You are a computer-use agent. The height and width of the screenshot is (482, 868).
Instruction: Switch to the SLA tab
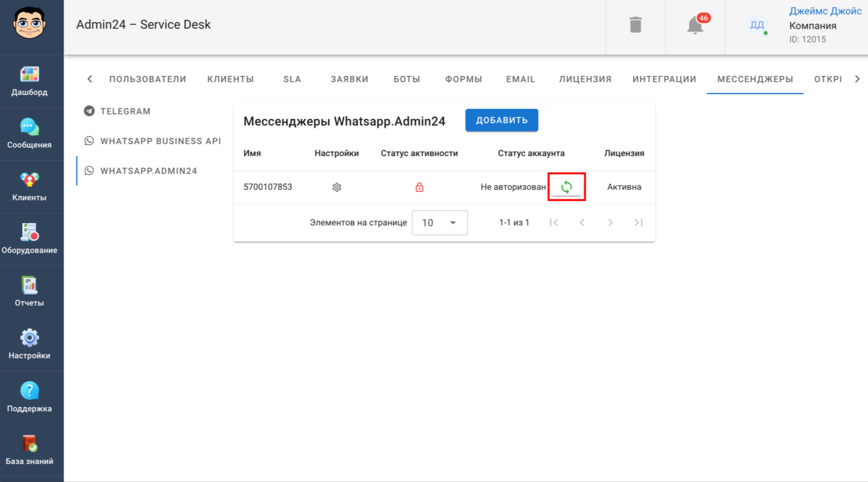point(292,79)
